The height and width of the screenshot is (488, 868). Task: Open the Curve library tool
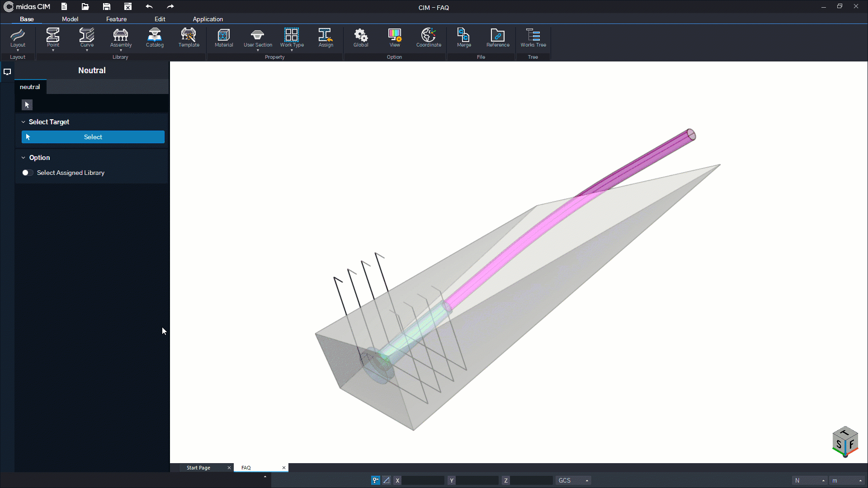87,38
